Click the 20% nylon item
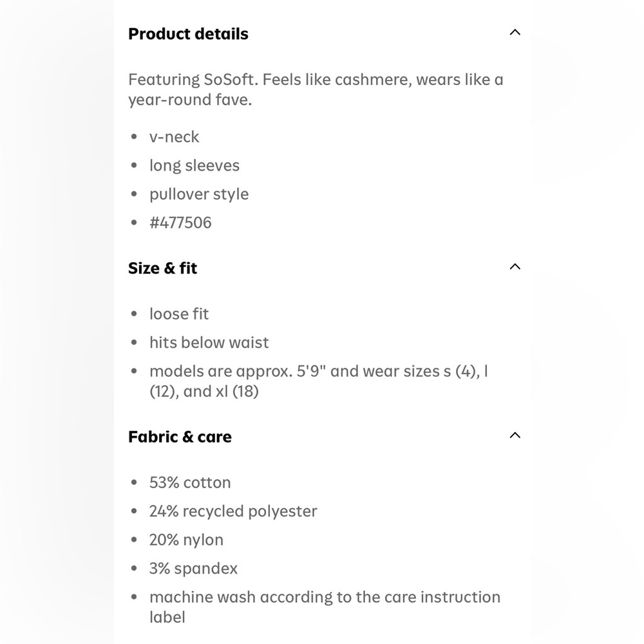This screenshot has width=644, height=644. pos(187,540)
